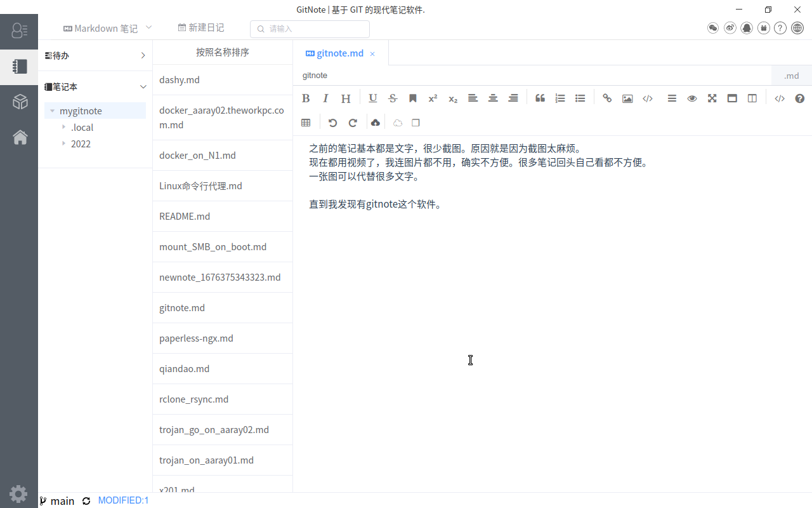Click 新建日记 to create a diary

(x=201, y=28)
